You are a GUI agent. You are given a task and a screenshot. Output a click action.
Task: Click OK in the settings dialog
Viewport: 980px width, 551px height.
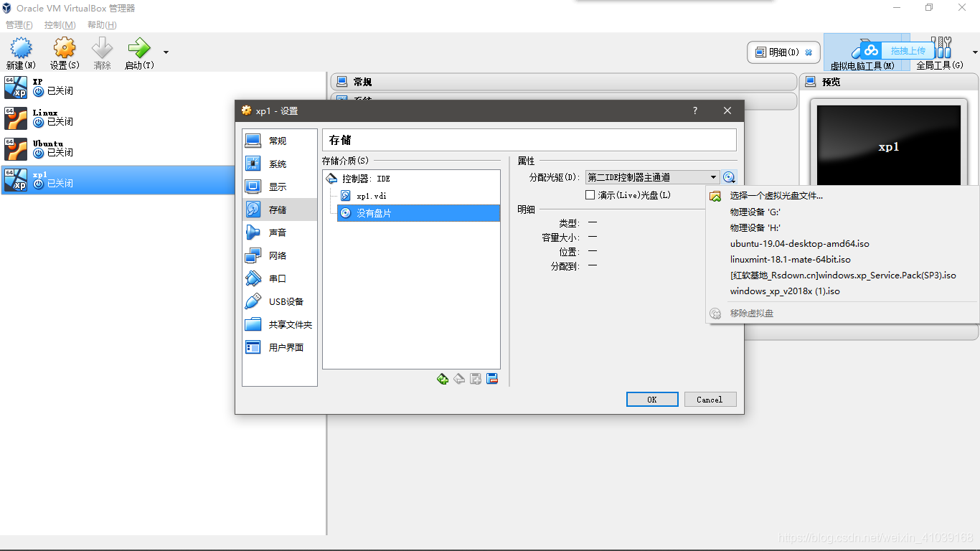coord(652,400)
